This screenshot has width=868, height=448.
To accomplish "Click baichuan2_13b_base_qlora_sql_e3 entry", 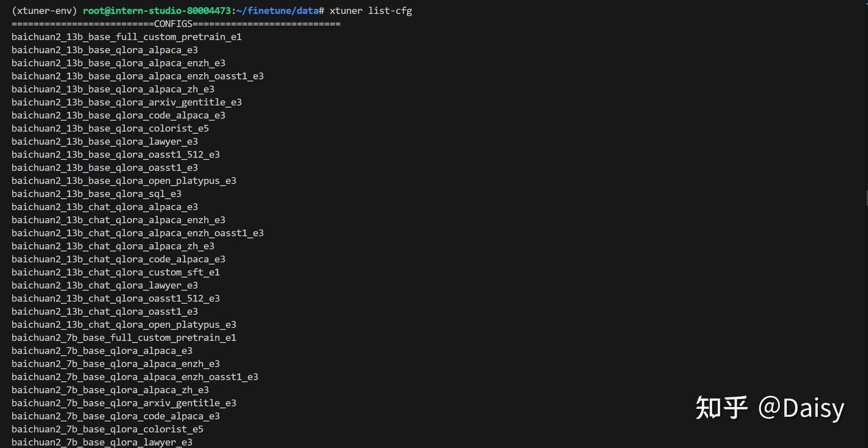I will pyautogui.click(x=96, y=194).
